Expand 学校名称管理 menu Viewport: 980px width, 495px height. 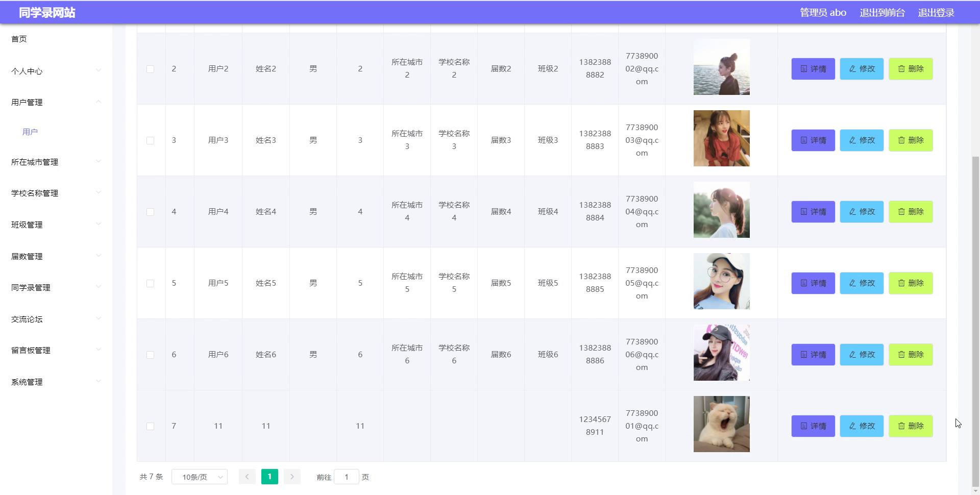point(56,193)
